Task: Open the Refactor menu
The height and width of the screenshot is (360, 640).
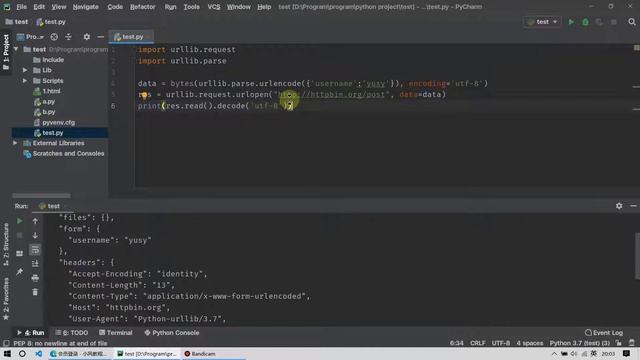Action: coord(142,7)
